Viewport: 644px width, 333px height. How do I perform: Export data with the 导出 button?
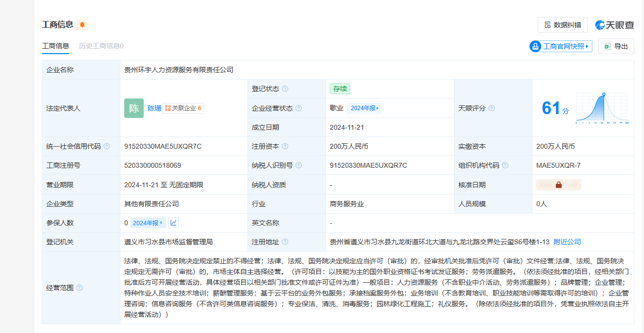click(616, 46)
